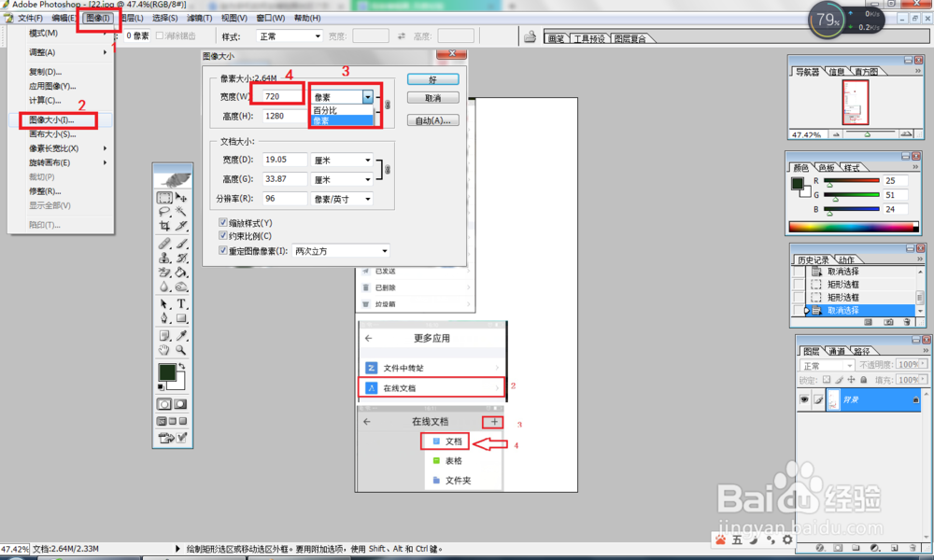Delete layer using Layers panel trash icon
Viewport: 934px width, 560px height.
912,548
